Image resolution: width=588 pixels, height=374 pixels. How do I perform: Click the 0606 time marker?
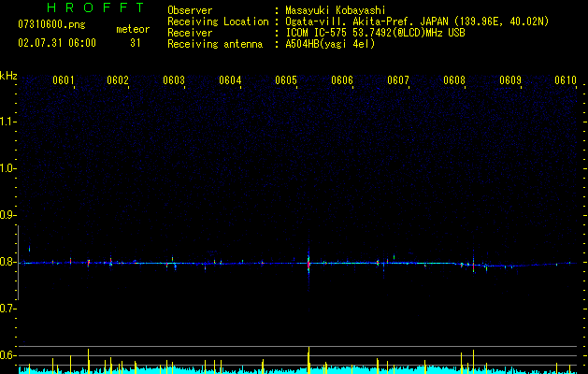(342, 80)
